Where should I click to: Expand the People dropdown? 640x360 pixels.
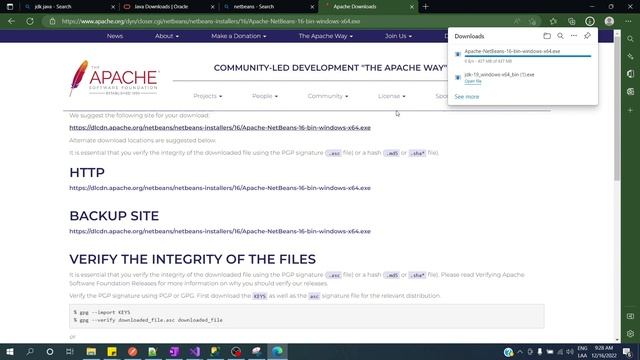[265, 96]
